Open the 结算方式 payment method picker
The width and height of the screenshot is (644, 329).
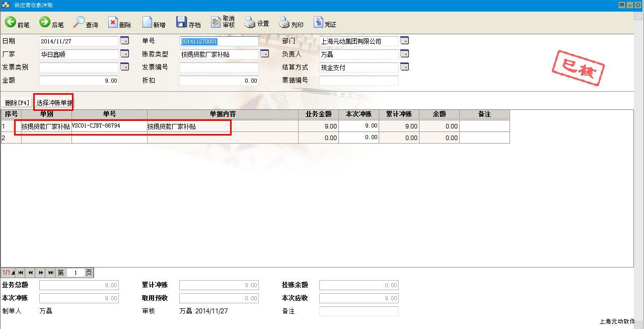(404, 67)
